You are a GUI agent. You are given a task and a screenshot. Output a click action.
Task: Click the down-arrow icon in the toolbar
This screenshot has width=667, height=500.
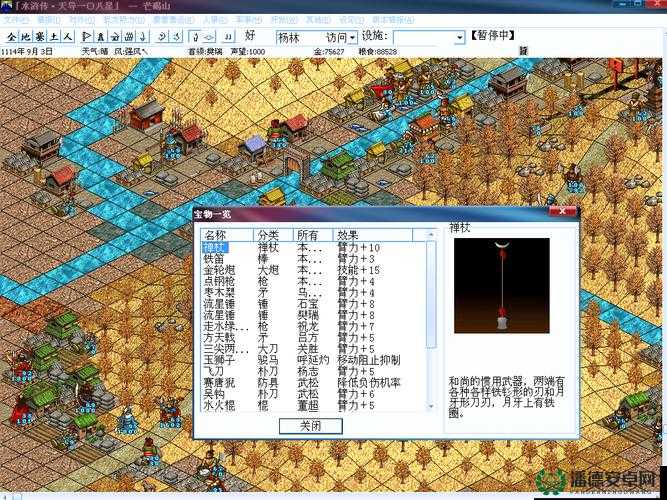pyautogui.click(x=143, y=37)
